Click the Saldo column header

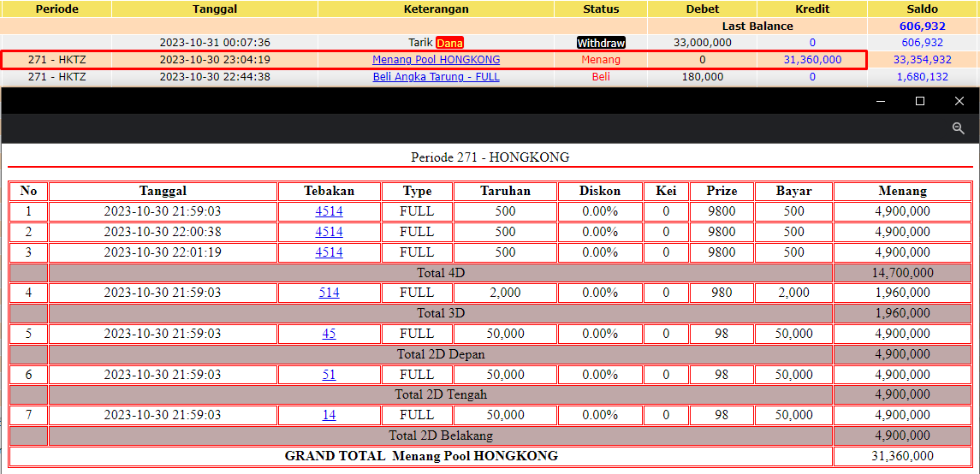tap(923, 9)
